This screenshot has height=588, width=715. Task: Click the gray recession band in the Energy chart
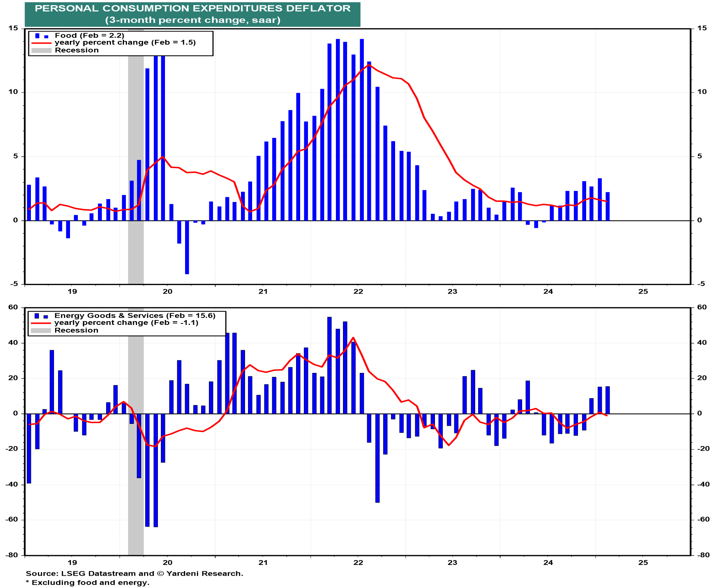coord(136,521)
